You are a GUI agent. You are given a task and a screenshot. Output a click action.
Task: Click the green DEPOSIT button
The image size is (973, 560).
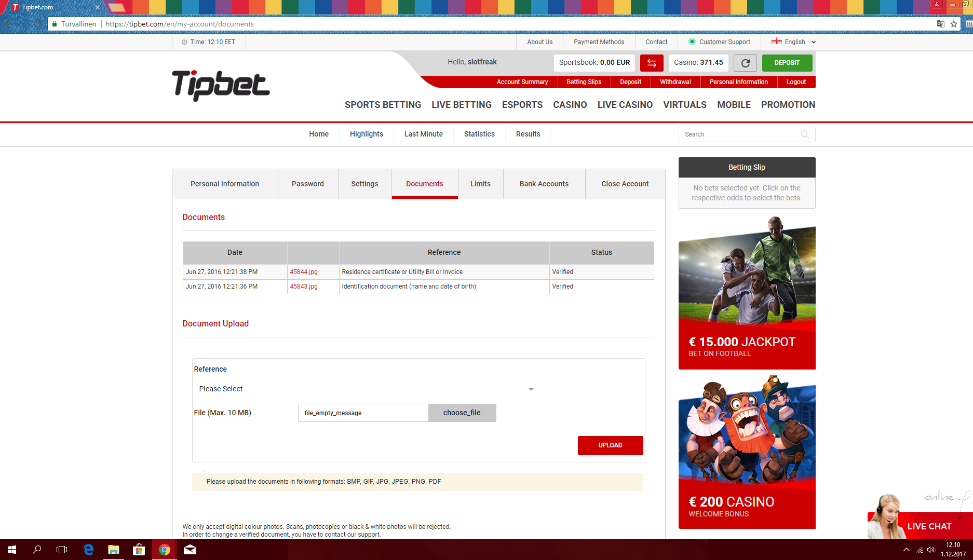click(x=787, y=63)
